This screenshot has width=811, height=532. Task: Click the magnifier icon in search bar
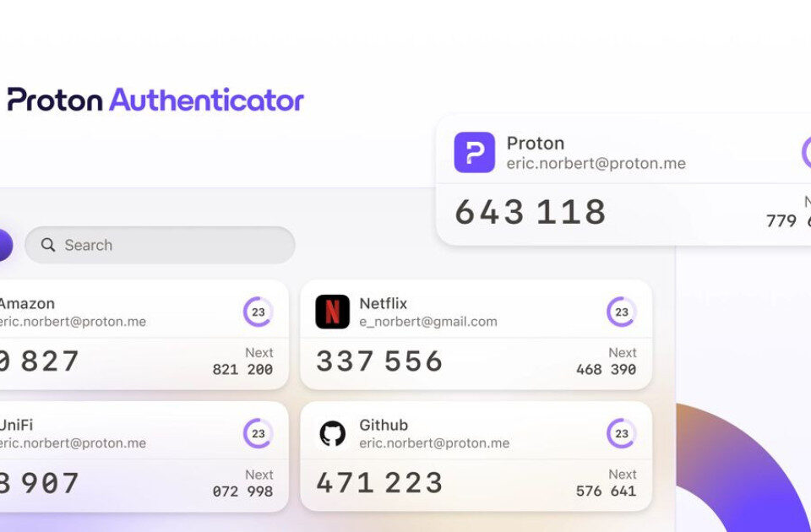pos(48,245)
